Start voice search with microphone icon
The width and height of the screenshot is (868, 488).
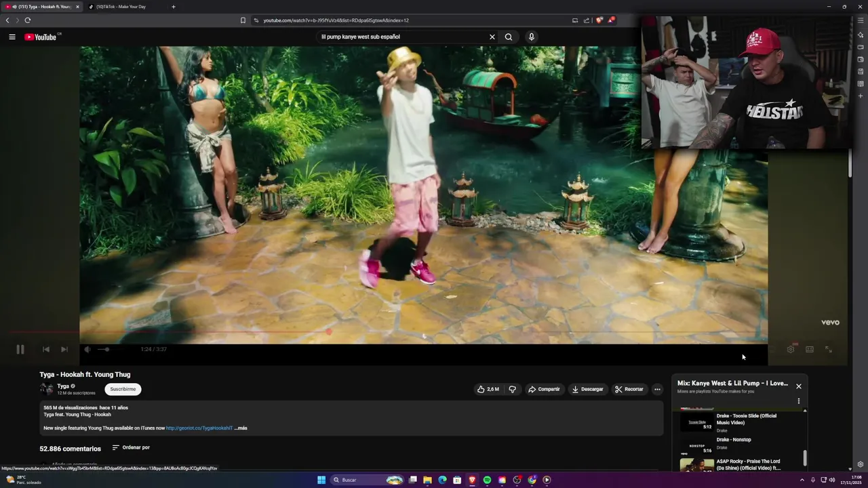(x=532, y=37)
